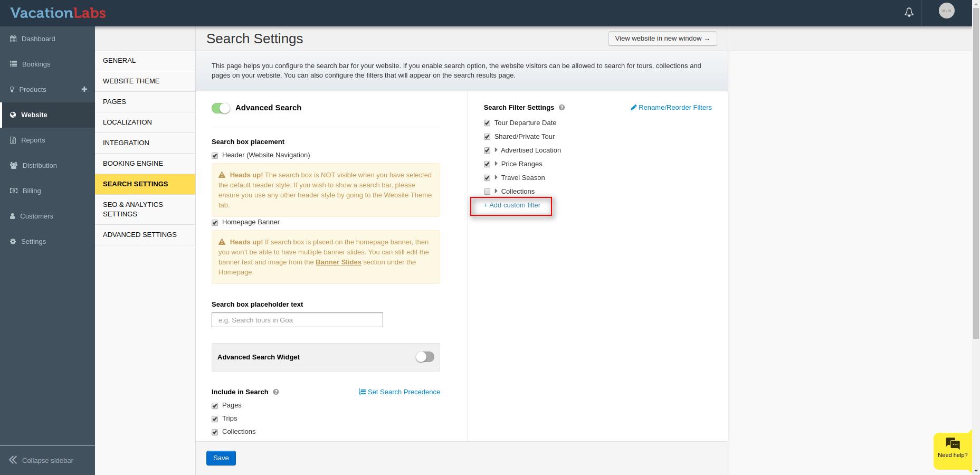
Task: Click the help icon beside Search Filter Settings
Action: click(x=562, y=108)
